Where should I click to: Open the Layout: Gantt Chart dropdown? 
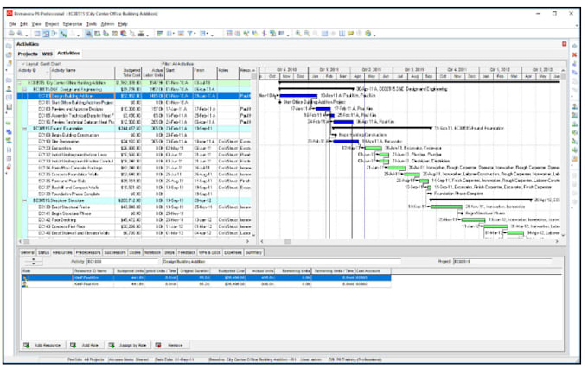point(42,64)
